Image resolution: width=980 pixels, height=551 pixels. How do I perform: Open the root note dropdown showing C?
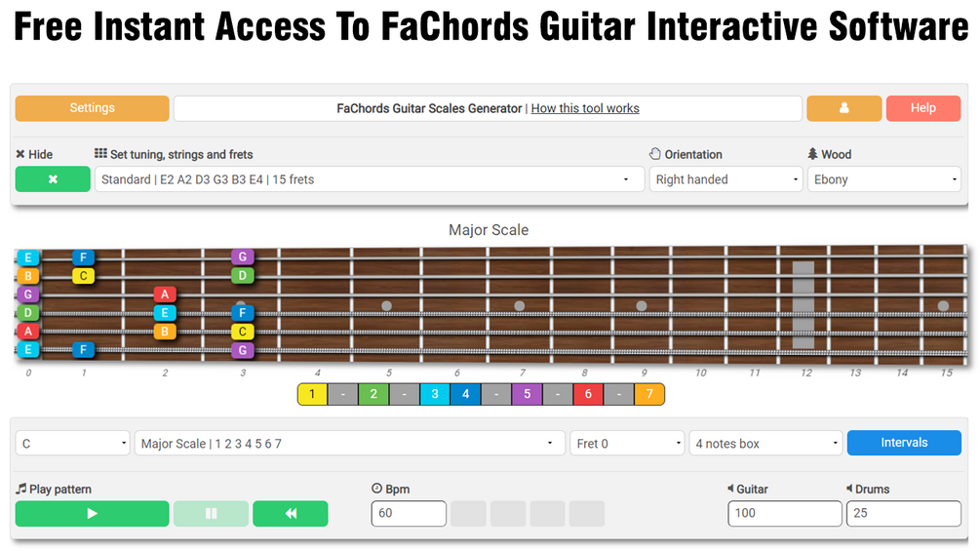click(72, 444)
